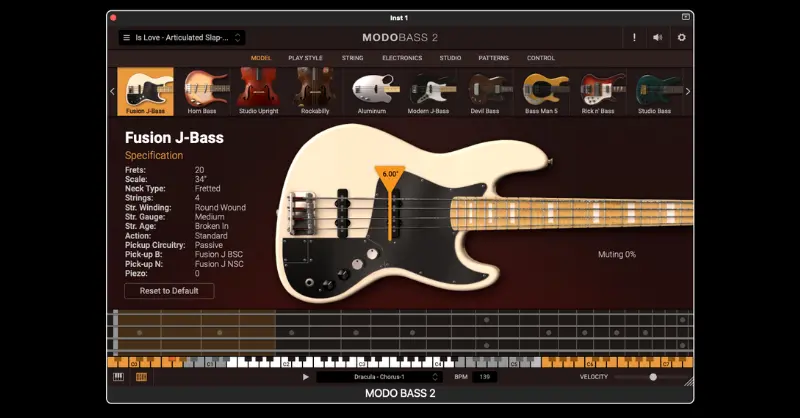The height and width of the screenshot is (418, 800).
Task: Select the Modern J-Bass model
Action: [x=429, y=91]
